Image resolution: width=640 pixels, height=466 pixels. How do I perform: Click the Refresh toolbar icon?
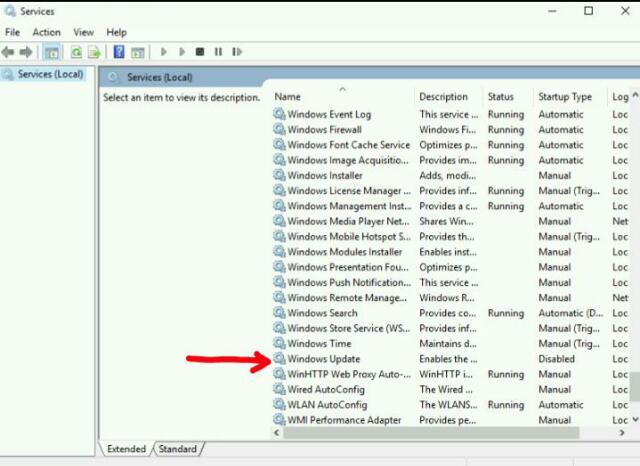[76, 52]
